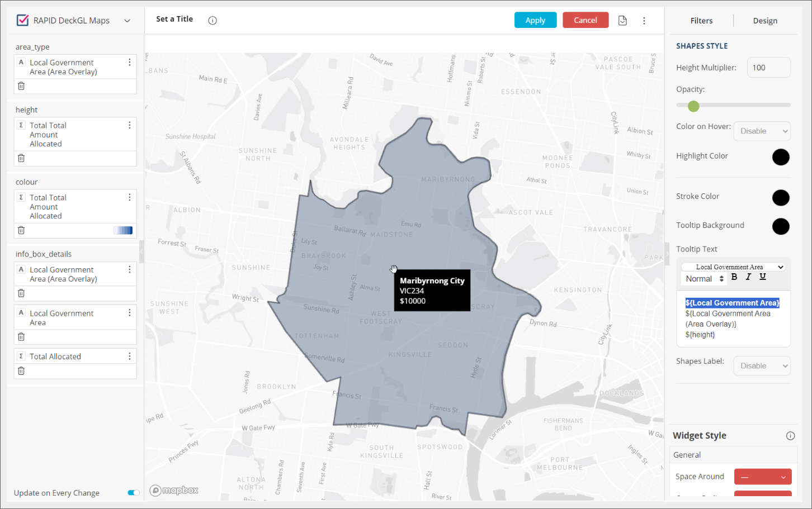Delete info_box Local Government Area (Area Overlay) field
This screenshot has height=509, width=812.
click(21, 293)
